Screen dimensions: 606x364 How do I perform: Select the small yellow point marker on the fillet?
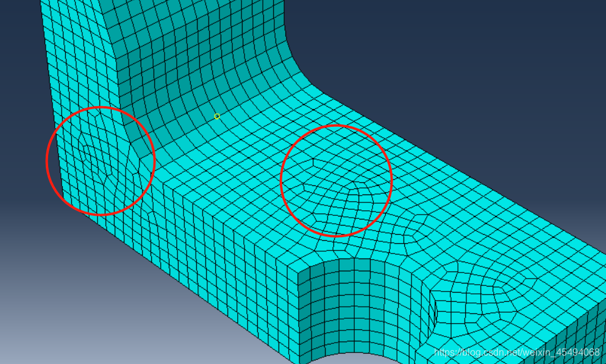(217, 116)
